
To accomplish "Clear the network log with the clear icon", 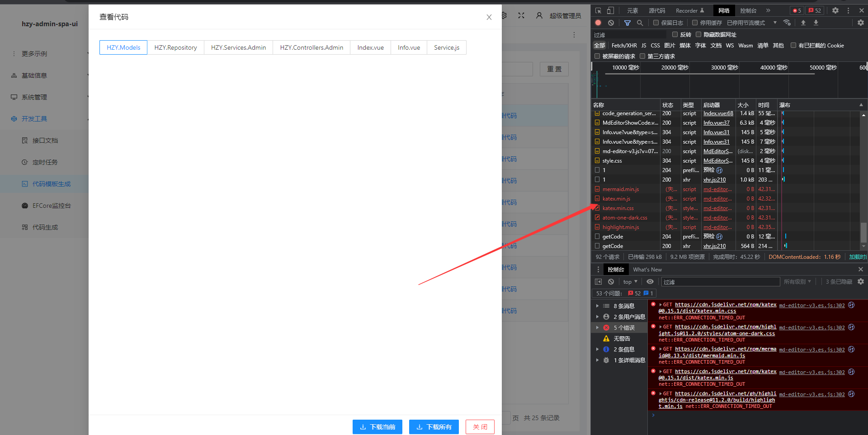I will tap(611, 23).
